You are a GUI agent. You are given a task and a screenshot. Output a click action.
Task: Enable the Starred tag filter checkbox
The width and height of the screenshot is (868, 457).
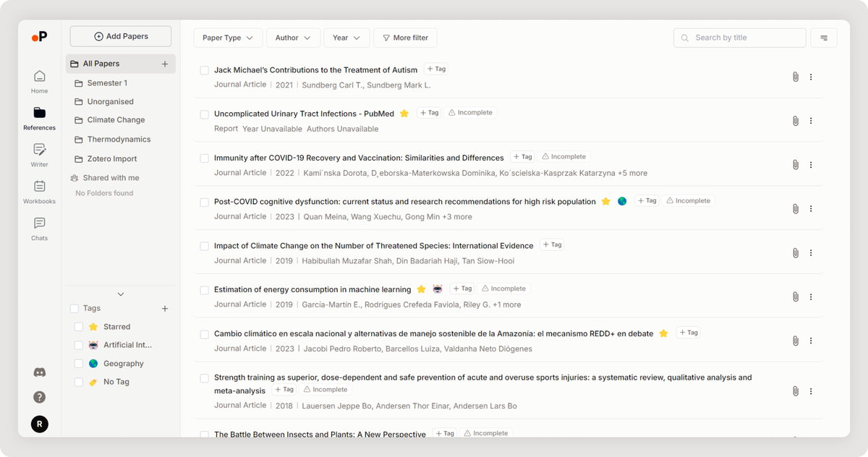tap(79, 327)
